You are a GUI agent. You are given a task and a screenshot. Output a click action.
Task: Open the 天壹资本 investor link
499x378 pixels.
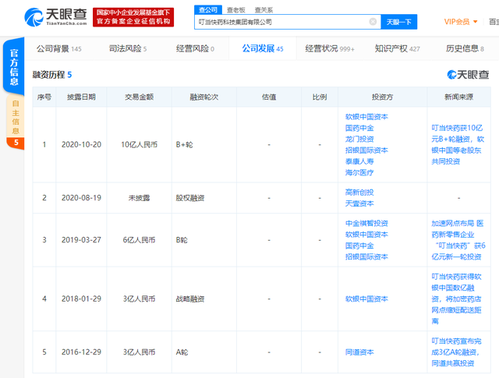tap(359, 203)
